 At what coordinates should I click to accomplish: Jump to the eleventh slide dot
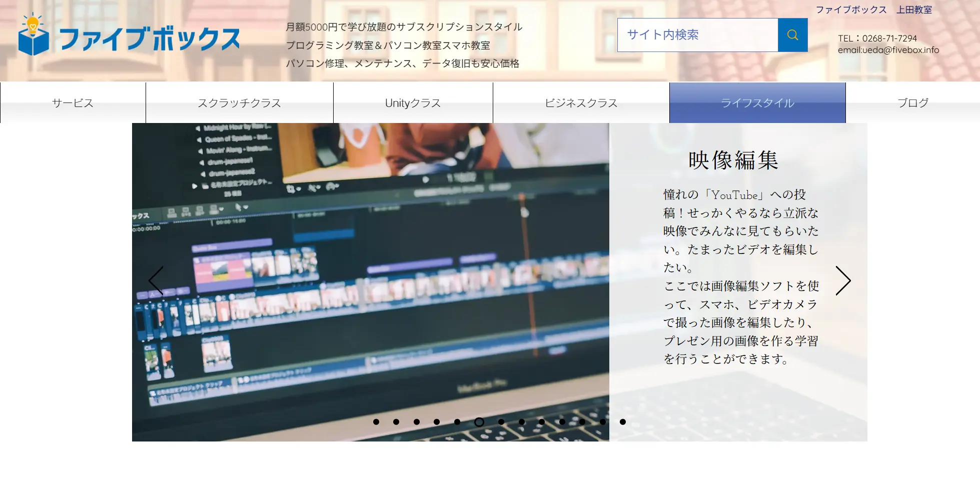582,422
